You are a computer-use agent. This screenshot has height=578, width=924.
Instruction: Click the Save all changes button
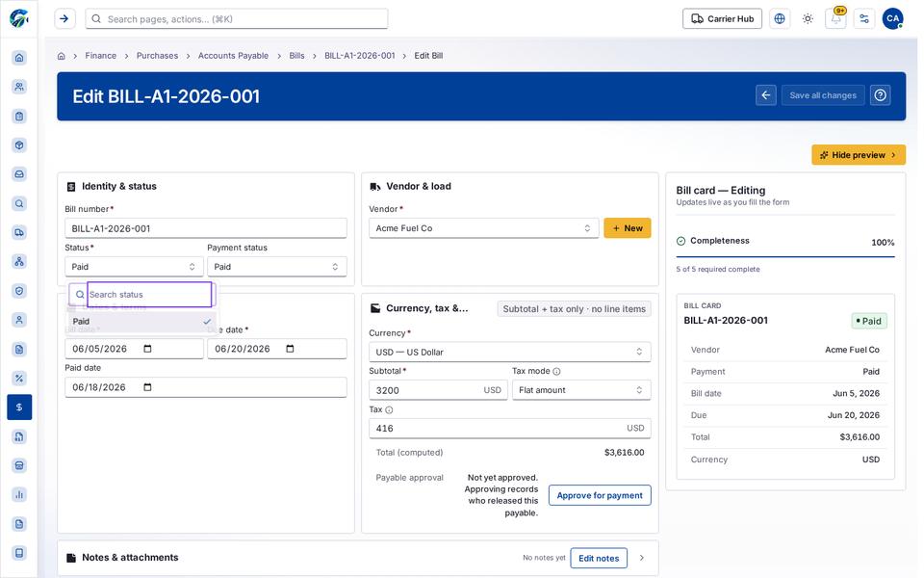[823, 95]
